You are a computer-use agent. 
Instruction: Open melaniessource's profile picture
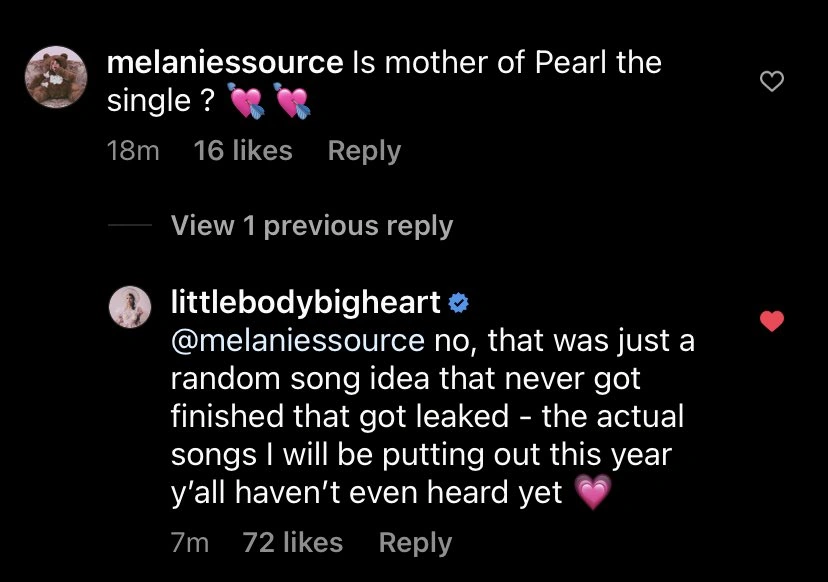click(56, 76)
